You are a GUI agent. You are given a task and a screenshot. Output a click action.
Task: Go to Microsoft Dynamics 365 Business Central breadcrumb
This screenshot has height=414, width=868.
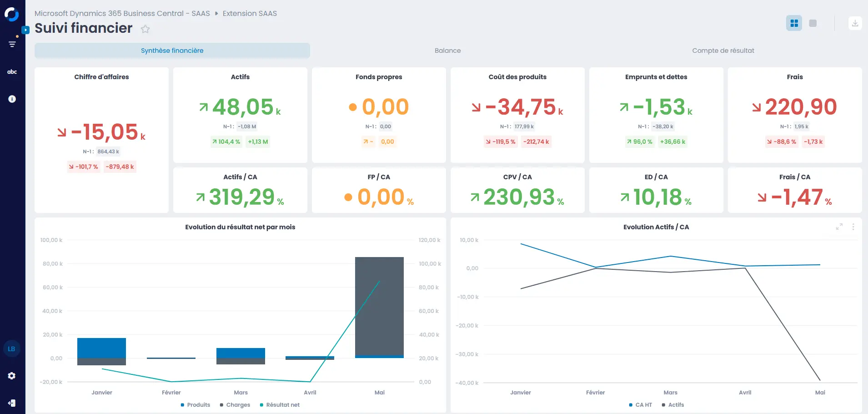point(122,14)
